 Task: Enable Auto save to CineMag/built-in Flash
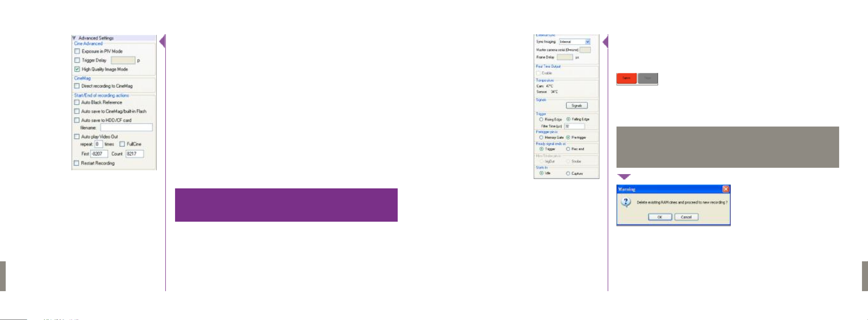click(77, 111)
